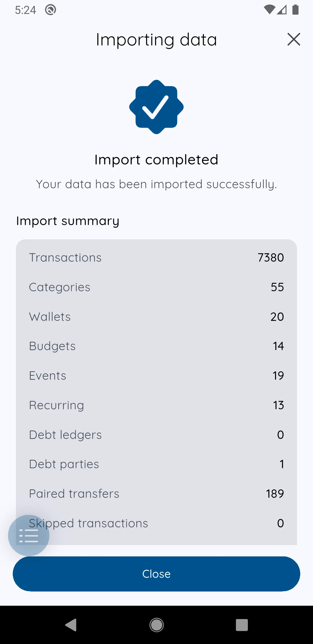Tap the Wallets row showing 20
The height and width of the screenshot is (644, 313).
(156, 317)
